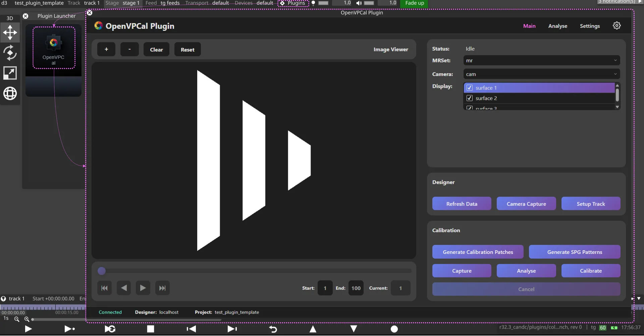Select the Rotate tool in the 3D sidebar
This screenshot has width=644, height=336.
pos(10,53)
